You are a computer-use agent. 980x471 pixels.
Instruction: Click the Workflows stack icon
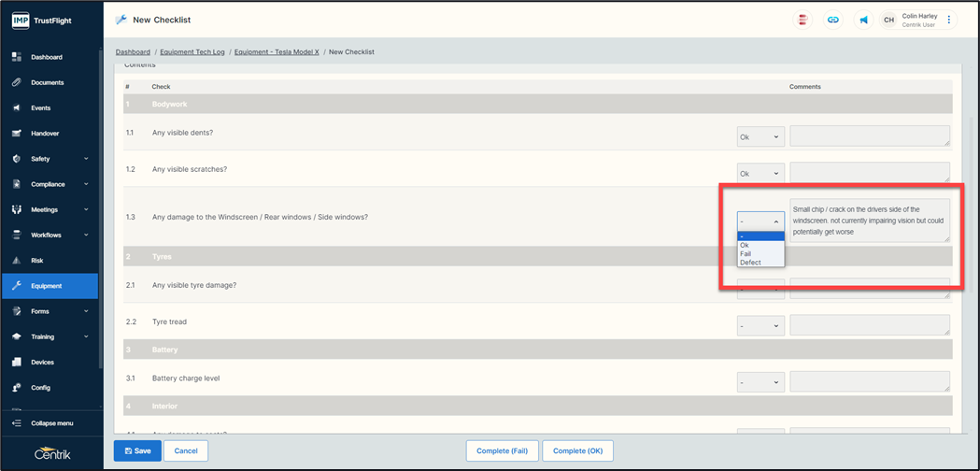17,235
